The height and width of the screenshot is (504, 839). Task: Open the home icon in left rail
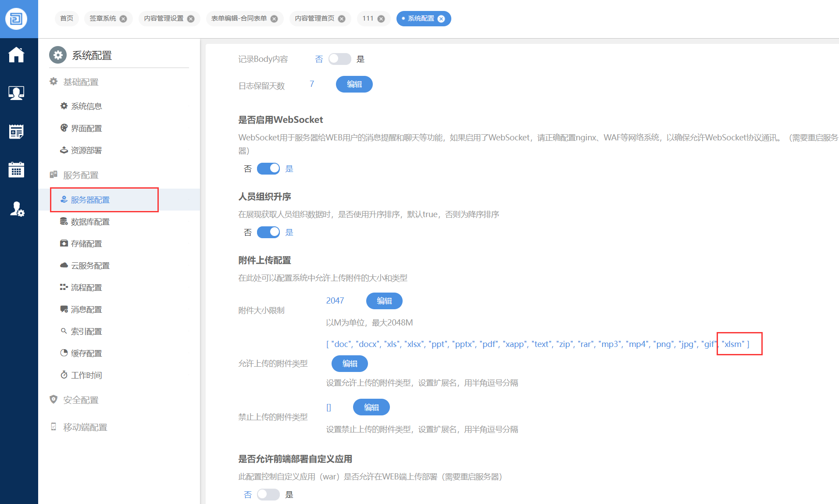click(16, 55)
